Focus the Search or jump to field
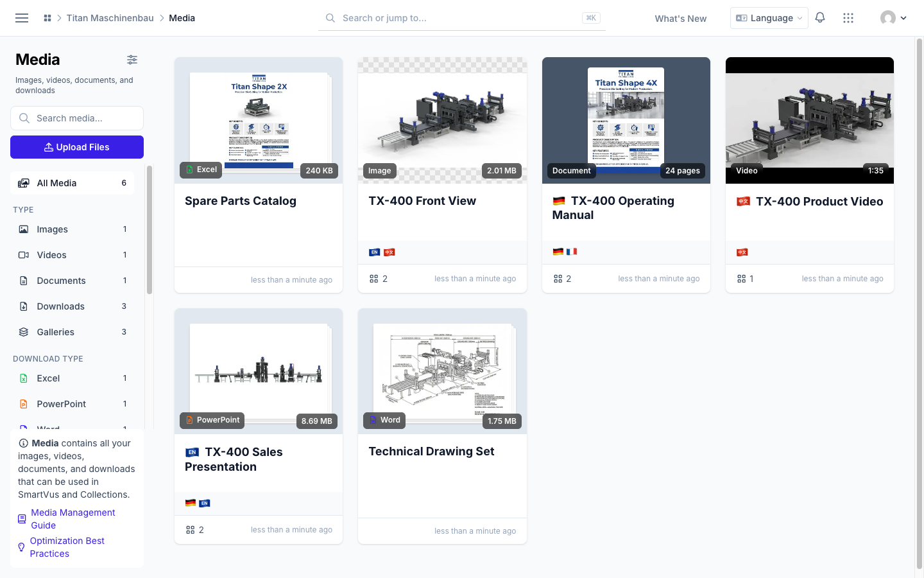The image size is (924, 578). coord(462,18)
